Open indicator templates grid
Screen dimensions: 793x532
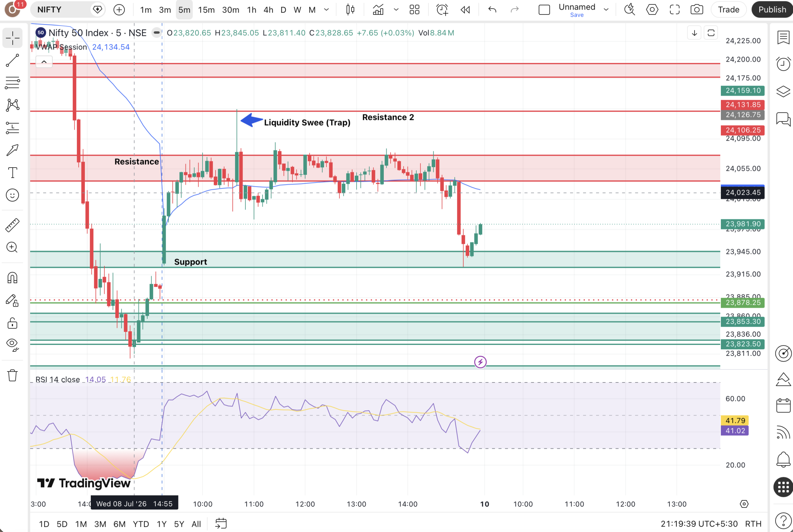pos(414,10)
